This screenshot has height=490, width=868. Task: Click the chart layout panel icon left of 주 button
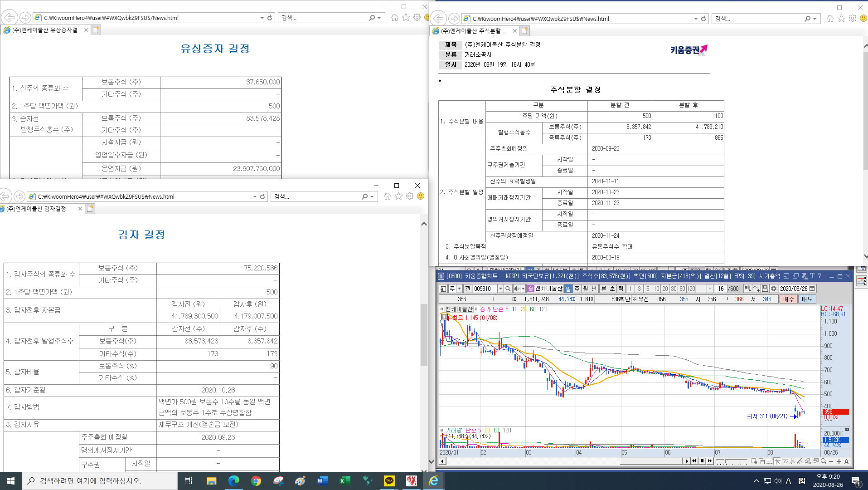[x=443, y=289]
